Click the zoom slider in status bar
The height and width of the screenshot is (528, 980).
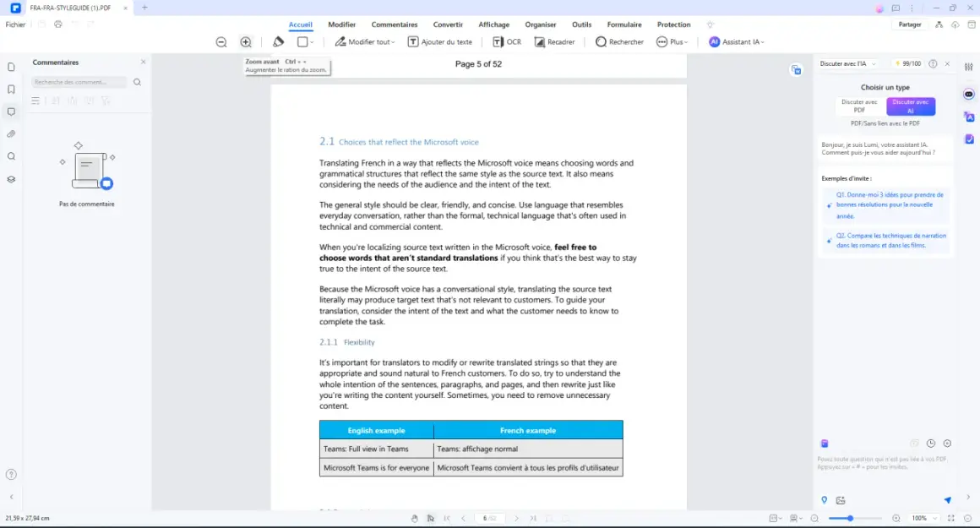click(x=854, y=518)
